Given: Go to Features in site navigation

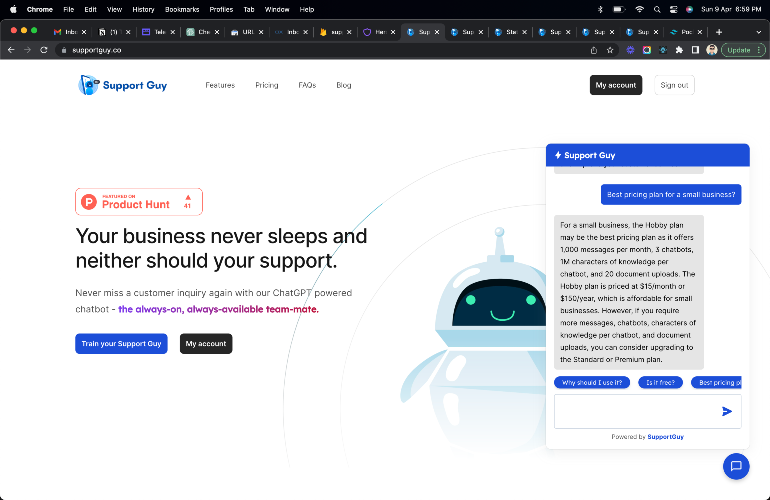Looking at the screenshot, I should tap(220, 85).
